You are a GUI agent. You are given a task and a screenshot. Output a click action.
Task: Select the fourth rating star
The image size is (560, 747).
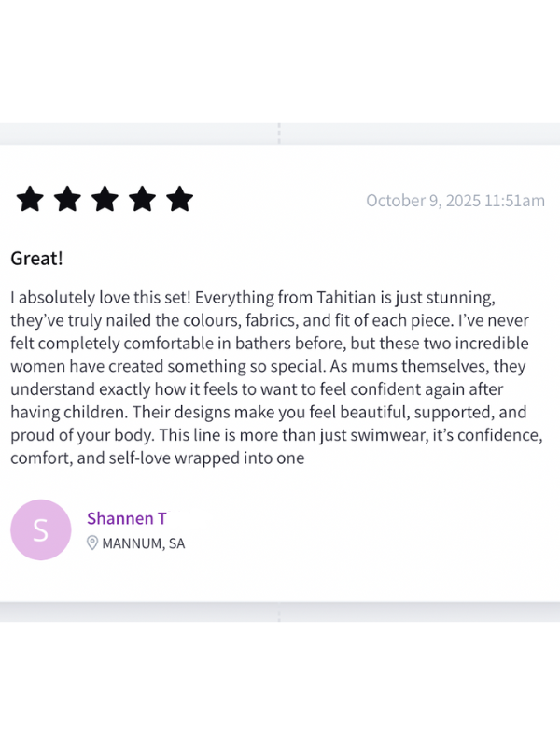pos(142,199)
